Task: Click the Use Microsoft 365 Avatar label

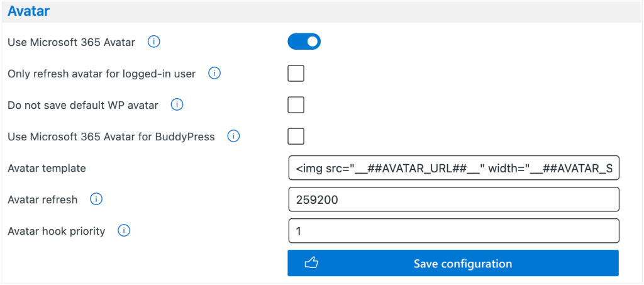Action: coord(71,43)
